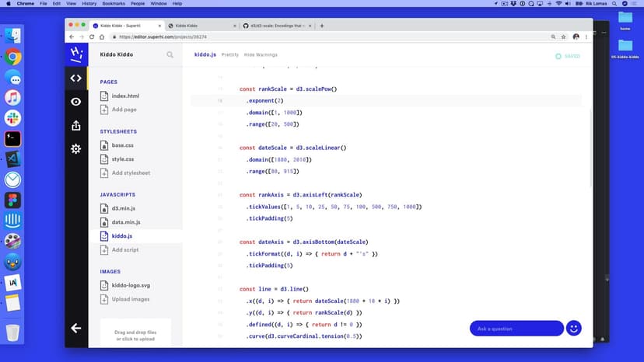Click the search magnifier next to Kiddo Kiddo

click(170, 55)
